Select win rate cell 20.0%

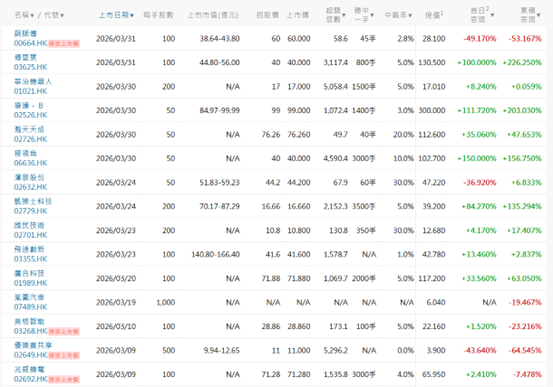point(403,135)
